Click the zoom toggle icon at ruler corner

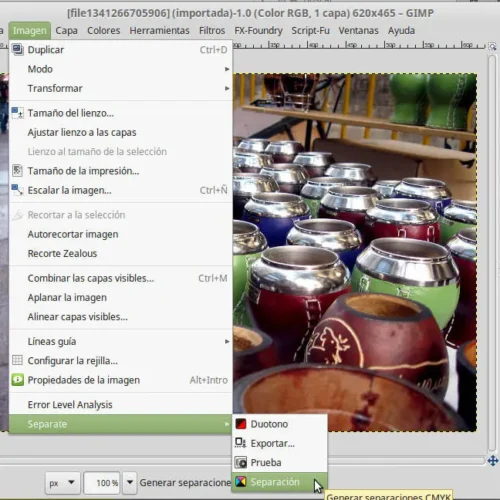click(x=493, y=46)
